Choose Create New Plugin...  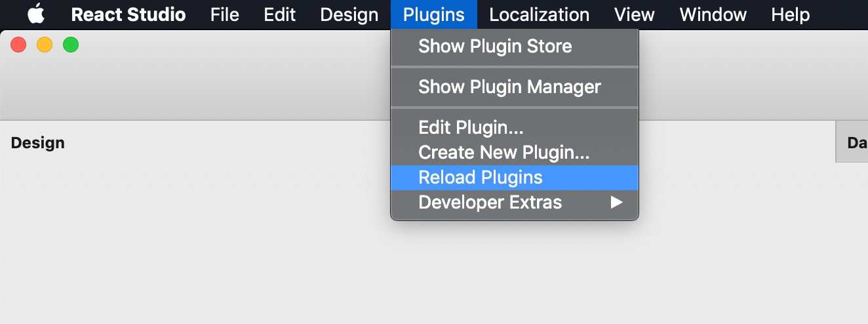tap(503, 152)
